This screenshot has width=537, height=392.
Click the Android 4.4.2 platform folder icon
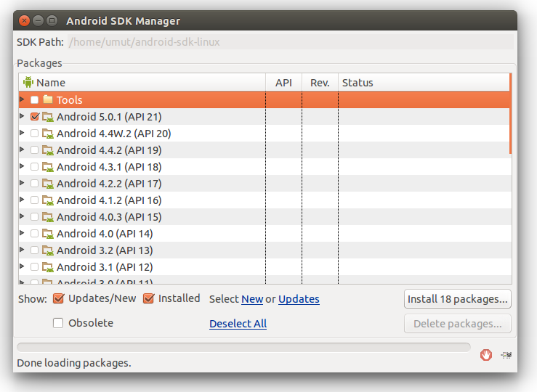48,150
